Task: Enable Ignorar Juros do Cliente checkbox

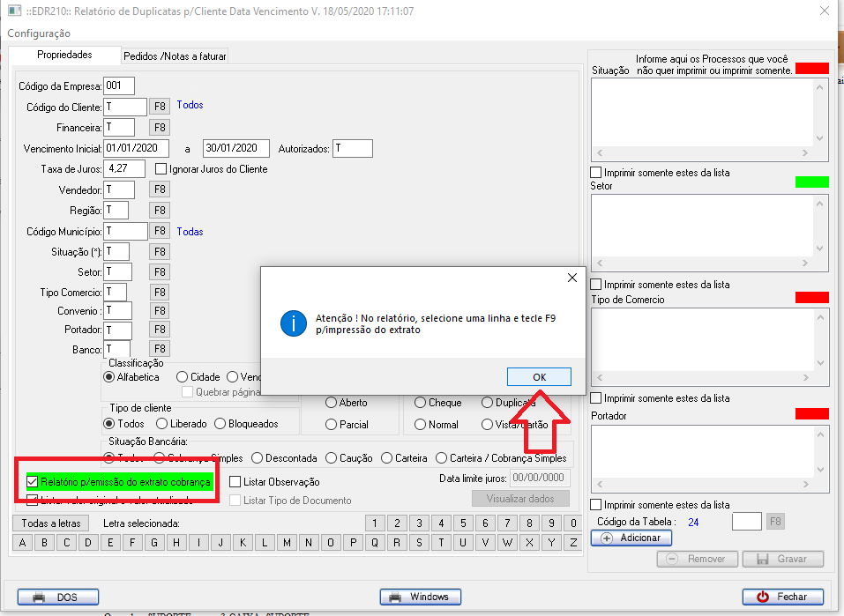Action: point(161,169)
